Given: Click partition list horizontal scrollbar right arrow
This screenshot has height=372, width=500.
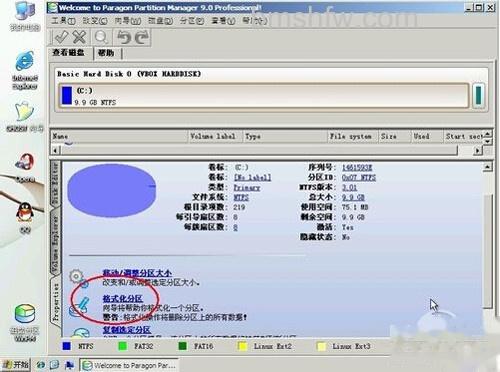Looking at the screenshot, I should click(x=478, y=150).
